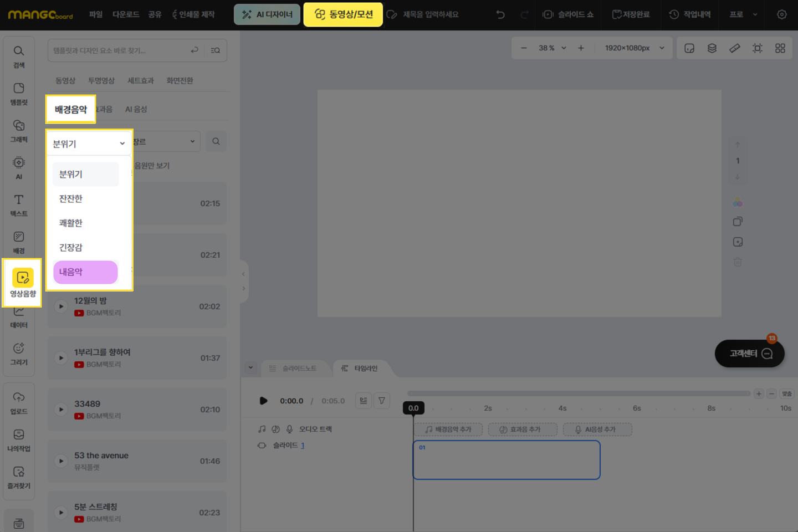The height and width of the screenshot is (532, 798).
Task: Open the 그래픽 sidebar panel
Action: (19, 131)
